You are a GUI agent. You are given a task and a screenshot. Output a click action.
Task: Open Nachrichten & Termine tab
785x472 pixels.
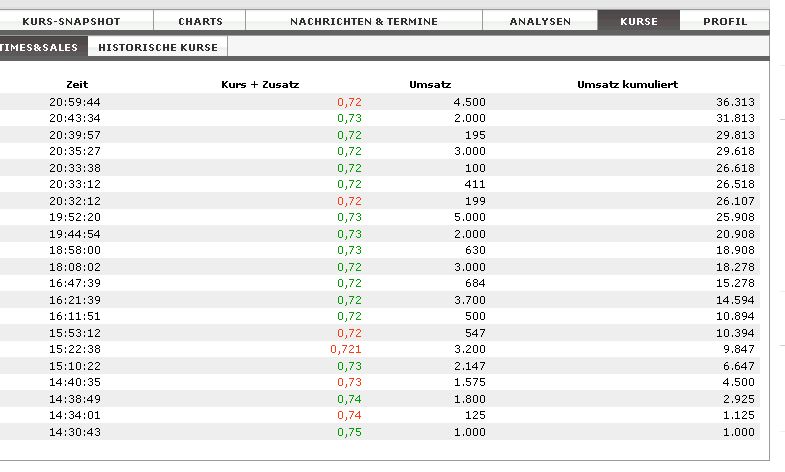click(x=364, y=21)
